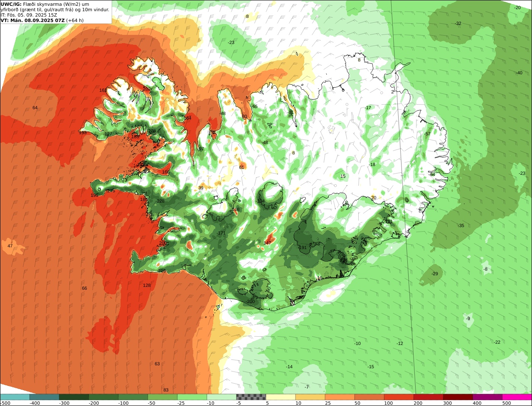Select the '-22' map value
Image resolution: width=532 pixels, height=406 pixels.
coord(497,342)
